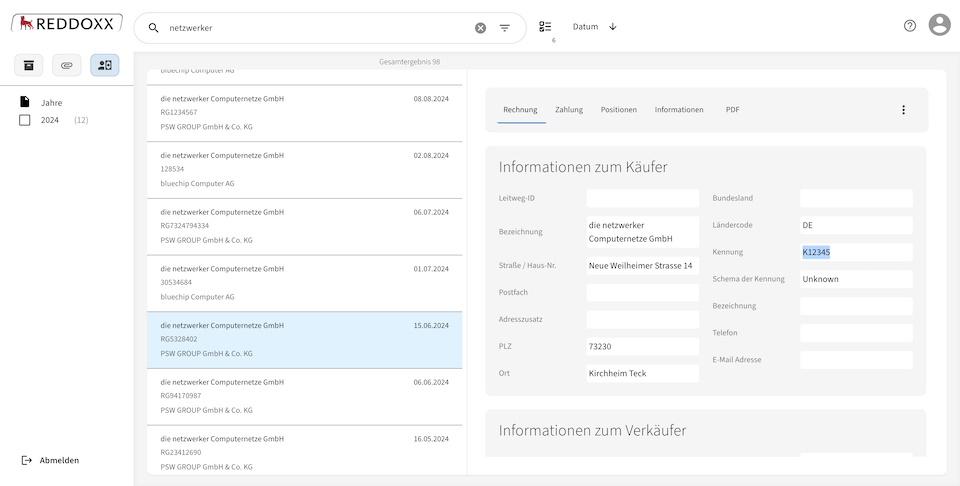Click the PLZ field showing 73230

(642, 346)
